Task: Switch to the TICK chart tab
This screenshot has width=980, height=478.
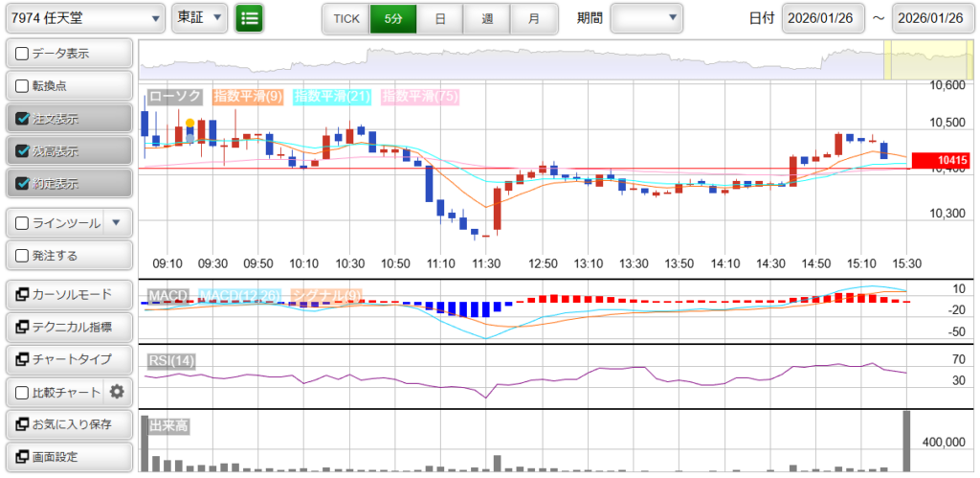Action: click(x=345, y=18)
